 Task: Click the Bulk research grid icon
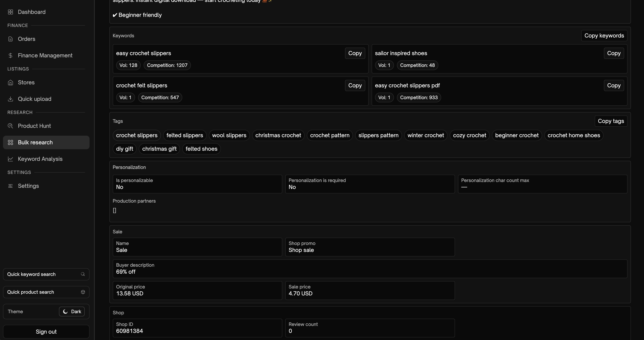click(10, 142)
